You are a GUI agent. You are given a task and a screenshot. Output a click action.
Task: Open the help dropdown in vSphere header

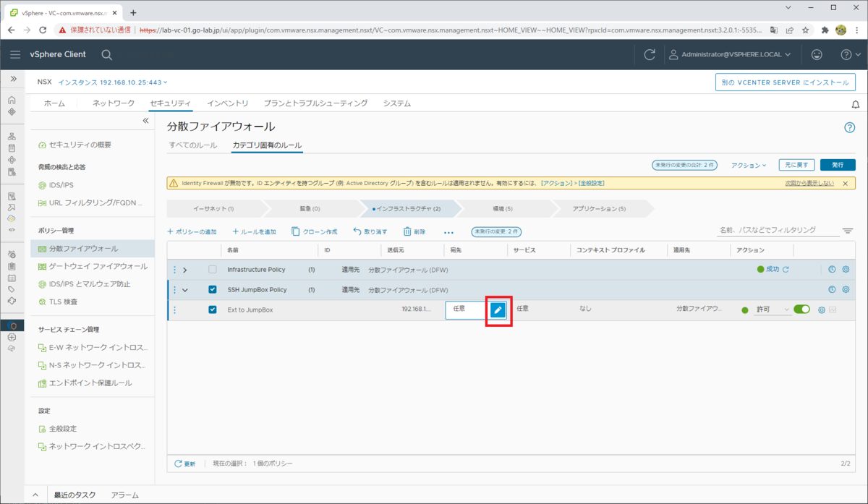[850, 54]
